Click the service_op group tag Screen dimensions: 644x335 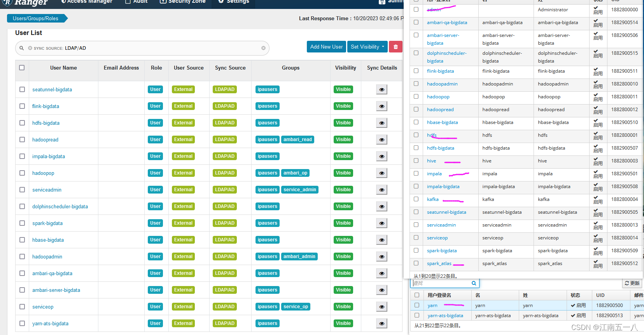[296, 307]
